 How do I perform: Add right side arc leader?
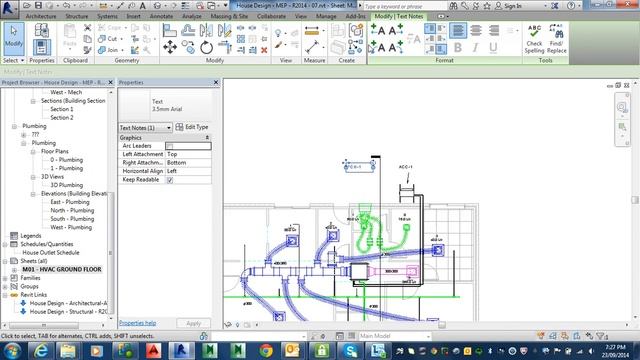coord(396,47)
